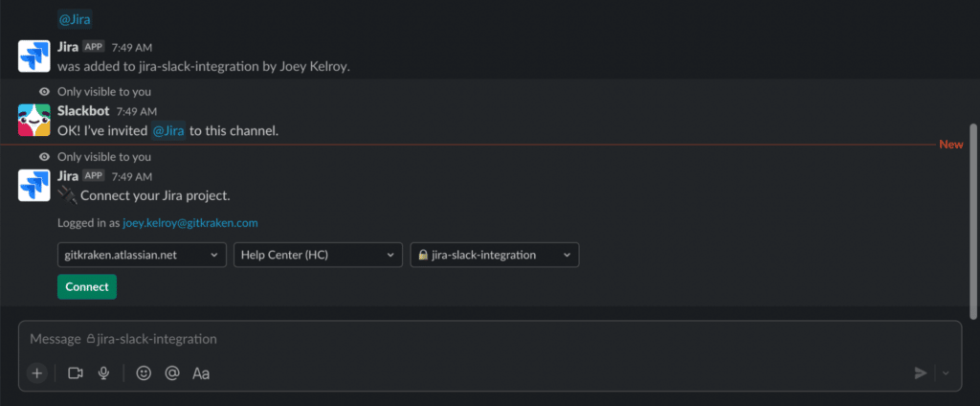Send message with the paper plane icon

click(920, 373)
